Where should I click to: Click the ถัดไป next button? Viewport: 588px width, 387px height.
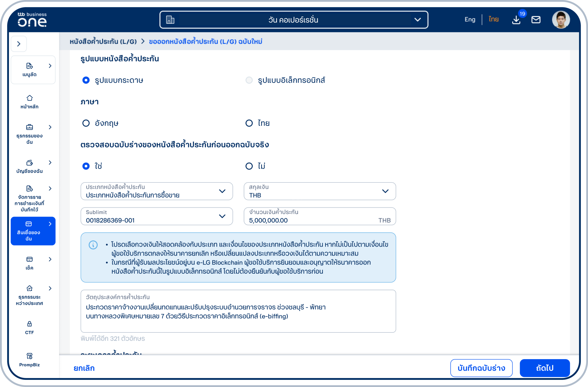544,368
